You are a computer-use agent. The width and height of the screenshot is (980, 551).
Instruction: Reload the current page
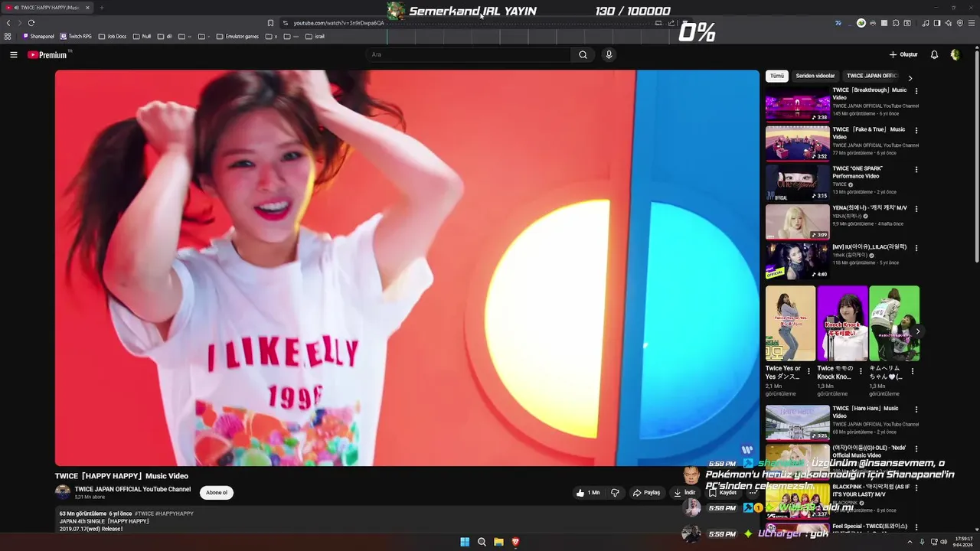click(31, 23)
